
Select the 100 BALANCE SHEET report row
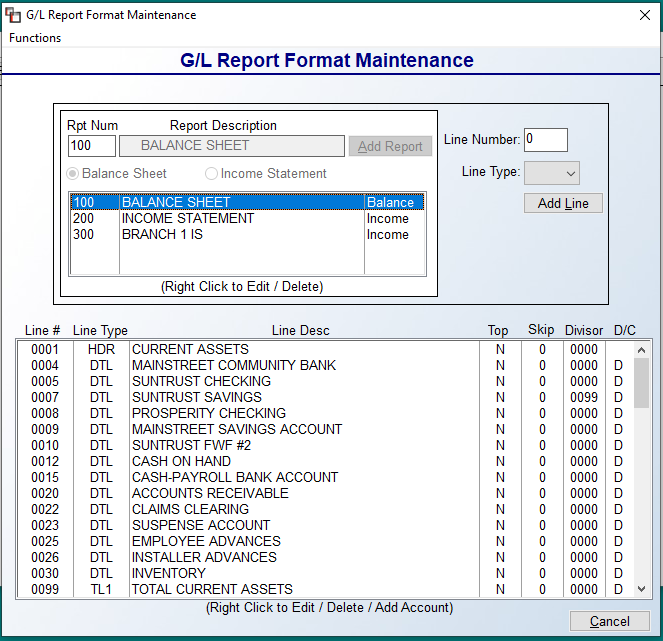pyautogui.click(x=247, y=202)
